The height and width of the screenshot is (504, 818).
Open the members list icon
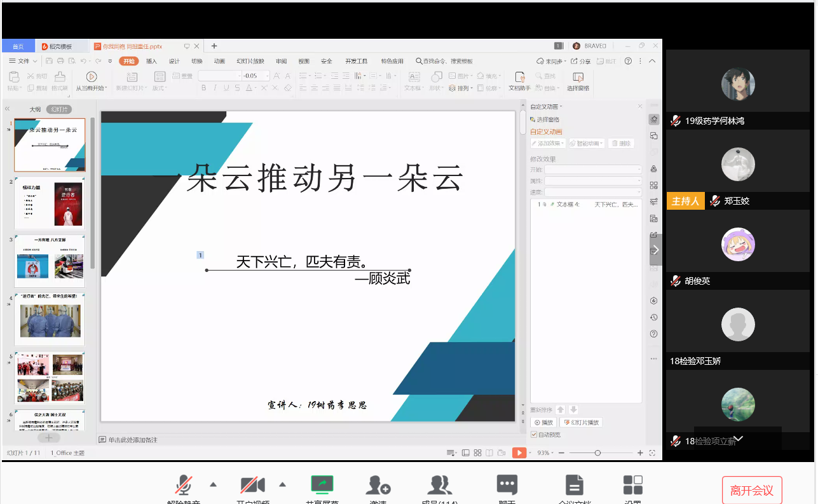pyautogui.click(x=439, y=485)
